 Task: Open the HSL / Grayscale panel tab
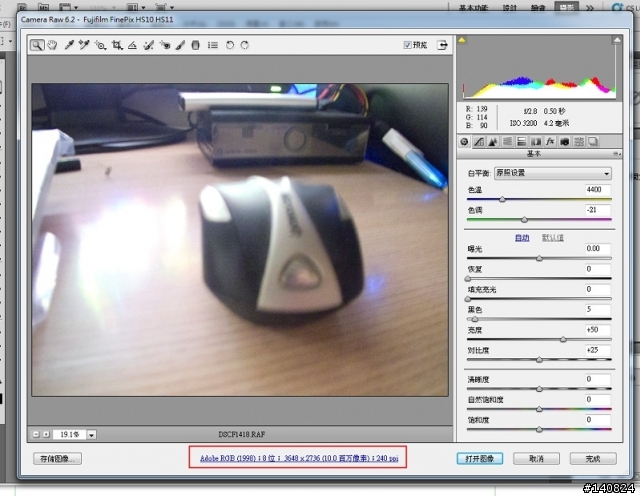(x=507, y=142)
